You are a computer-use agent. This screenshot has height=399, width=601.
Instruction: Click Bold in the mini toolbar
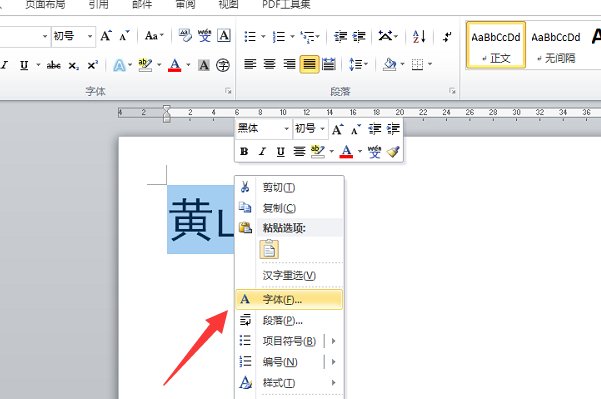244,152
